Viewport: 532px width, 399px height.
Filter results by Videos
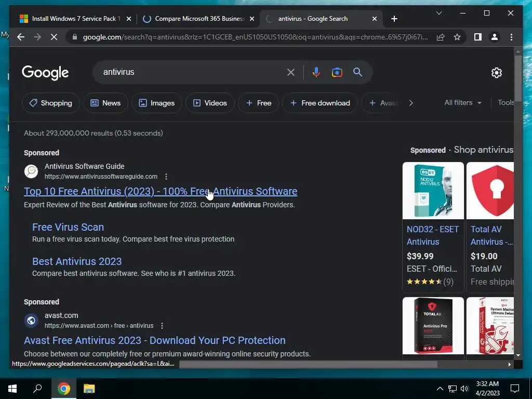[x=210, y=103]
